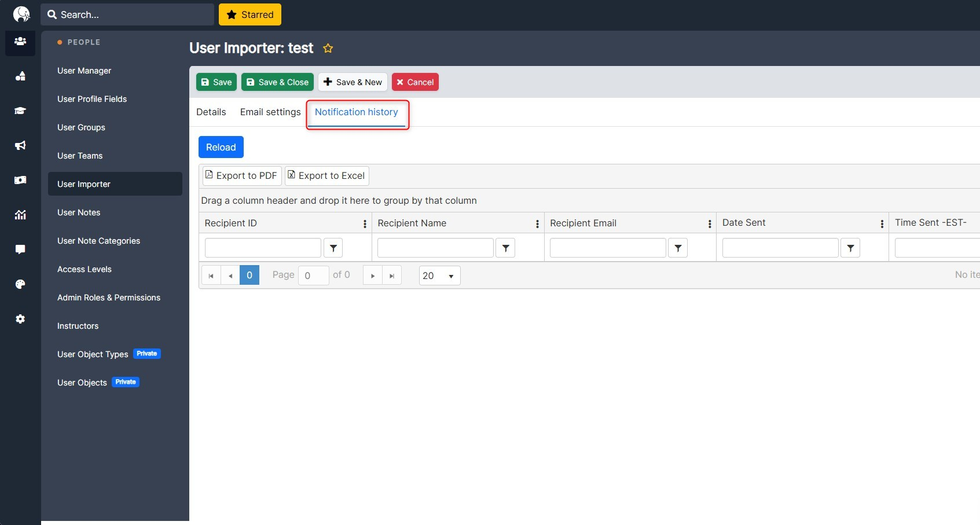
Task: Open Date Sent column menu dots
Action: pos(882,223)
